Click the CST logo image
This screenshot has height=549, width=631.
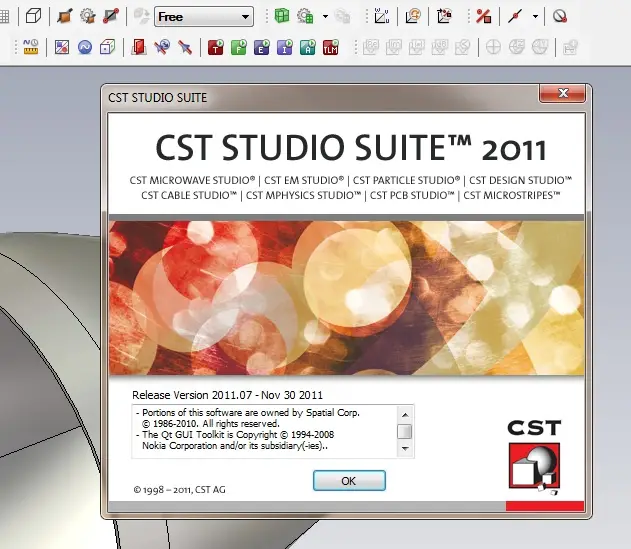[x=534, y=457]
